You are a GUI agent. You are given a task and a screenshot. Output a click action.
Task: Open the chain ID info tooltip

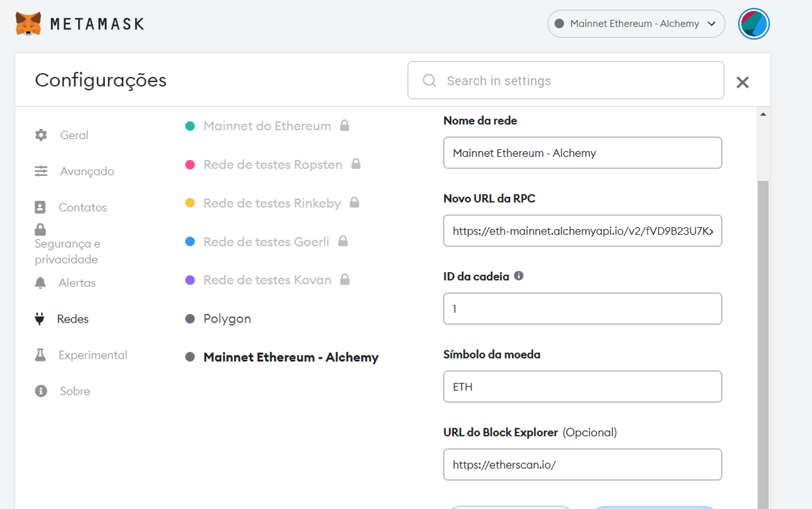[x=518, y=275]
